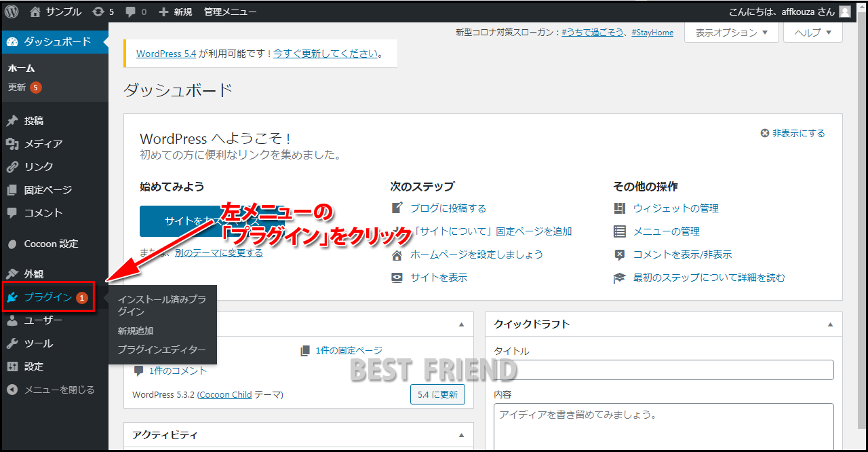The height and width of the screenshot is (452, 868).
Task: Click the メニューの管理 list icon
Action: click(619, 231)
